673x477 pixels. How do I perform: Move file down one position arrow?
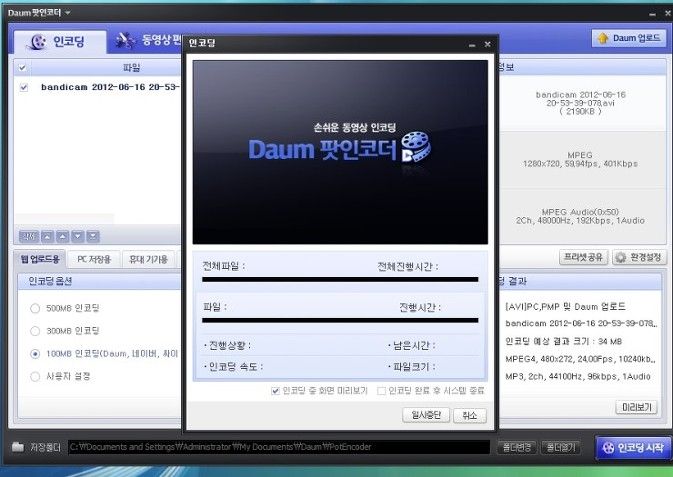pos(78,236)
